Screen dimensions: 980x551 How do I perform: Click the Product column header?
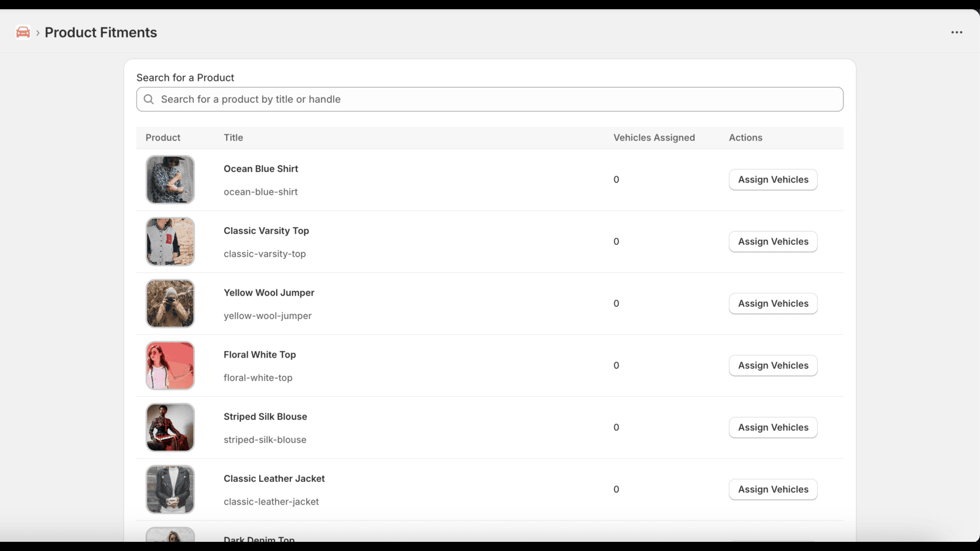(162, 138)
